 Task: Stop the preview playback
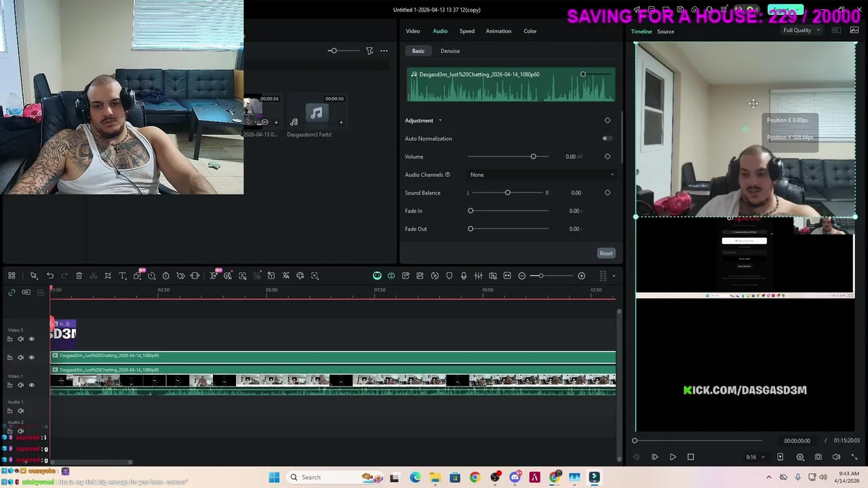click(690, 457)
